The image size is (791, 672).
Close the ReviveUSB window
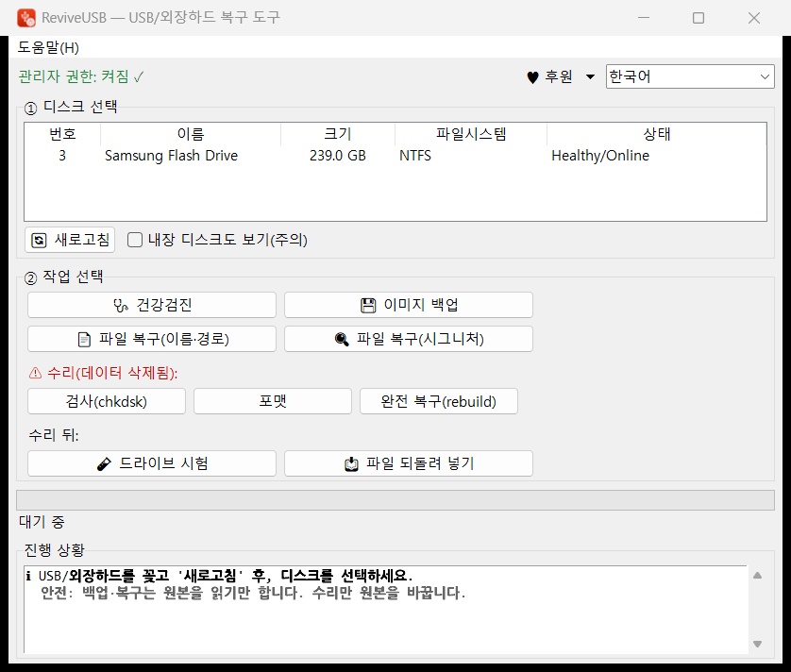[x=753, y=18]
